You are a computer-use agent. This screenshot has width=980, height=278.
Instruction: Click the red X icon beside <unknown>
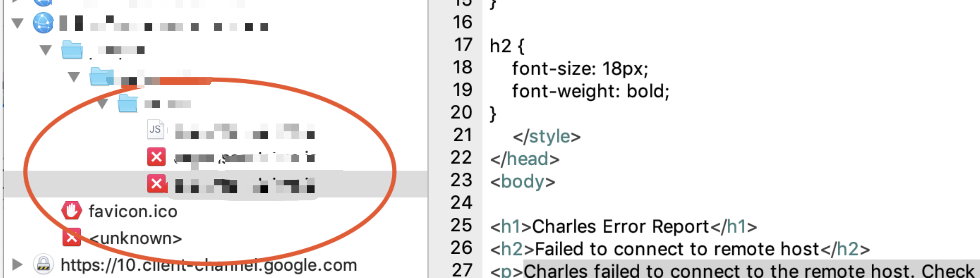71,237
